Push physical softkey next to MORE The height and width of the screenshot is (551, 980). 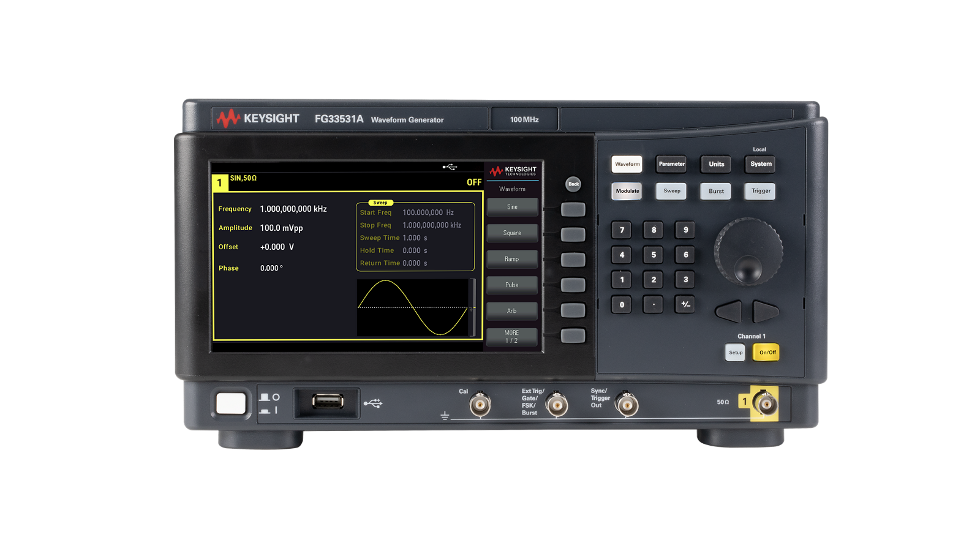pos(573,335)
